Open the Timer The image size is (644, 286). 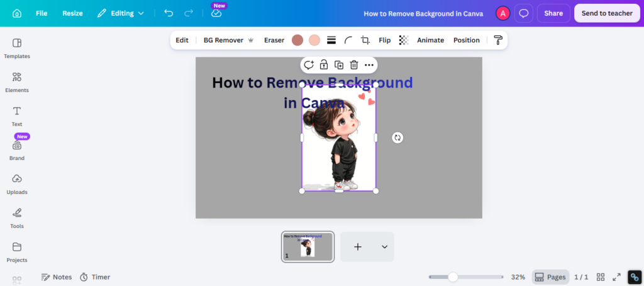point(95,277)
